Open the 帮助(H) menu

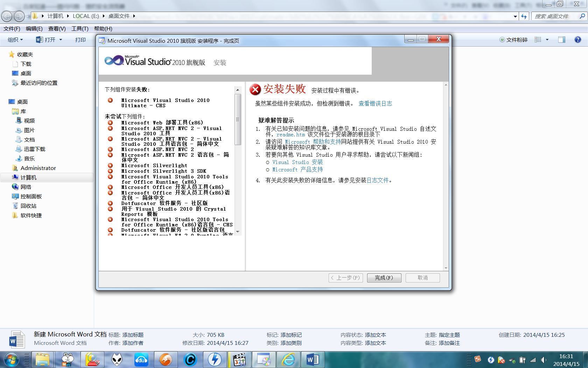pos(103,29)
